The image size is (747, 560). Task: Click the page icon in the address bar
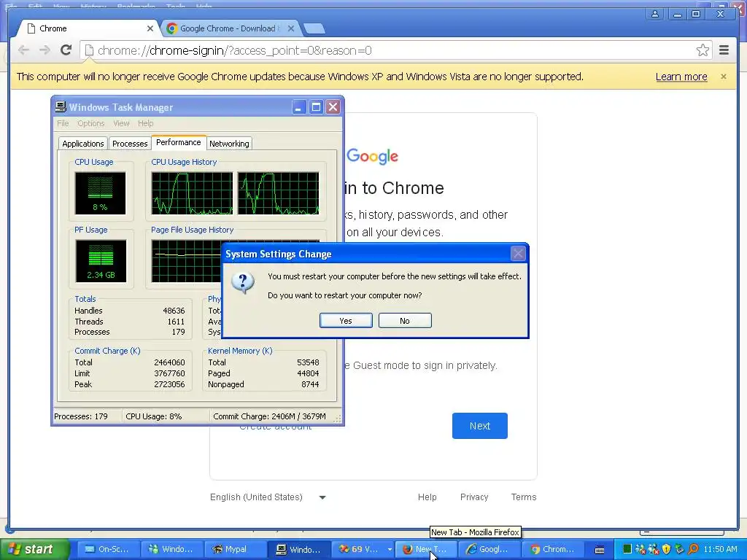point(88,50)
